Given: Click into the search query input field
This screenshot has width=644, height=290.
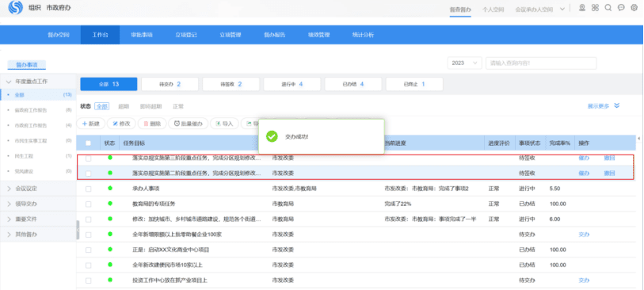Looking at the screenshot, I should point(541,63).
